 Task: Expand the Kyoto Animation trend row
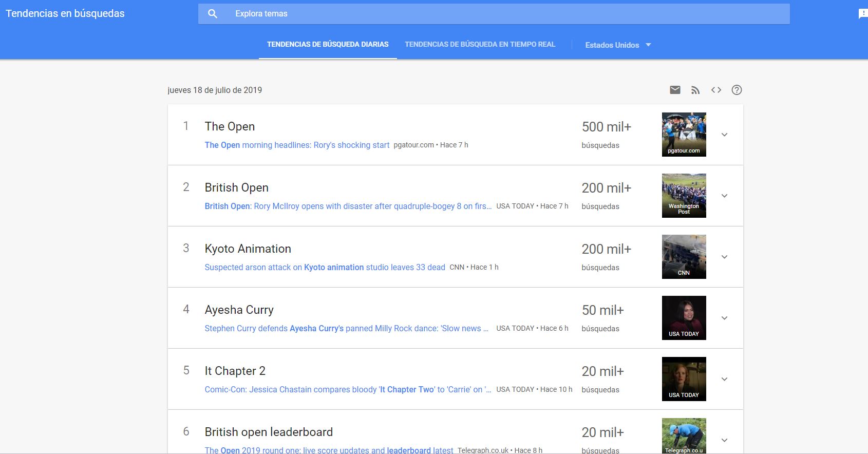coord(724,257)
